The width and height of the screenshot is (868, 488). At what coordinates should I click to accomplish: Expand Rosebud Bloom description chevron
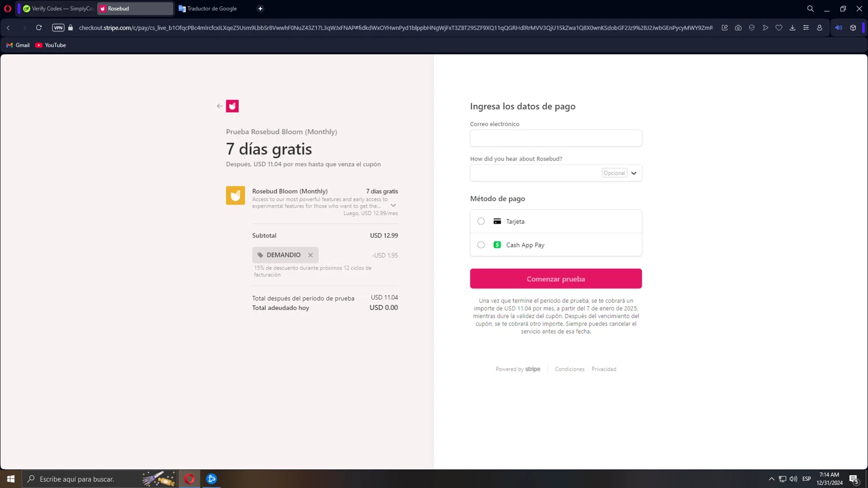coord(393,205)
